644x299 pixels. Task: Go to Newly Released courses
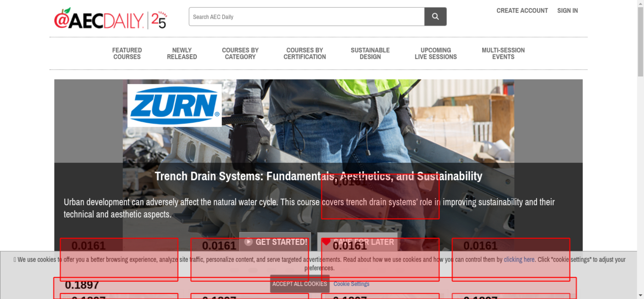pyautogui.click(x=182, y=53)
